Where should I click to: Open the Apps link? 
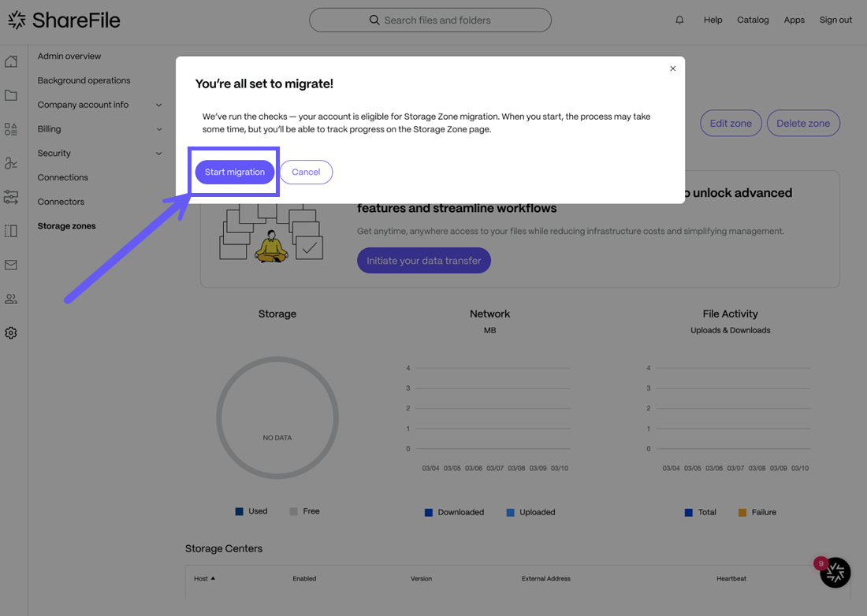pos(794,20)
